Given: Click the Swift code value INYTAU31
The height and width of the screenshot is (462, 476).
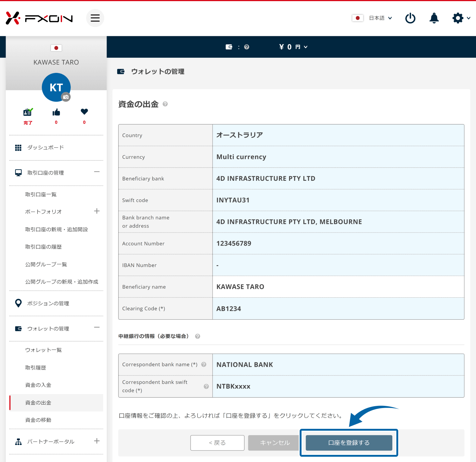Looking at the screenshot, I should (x=233, y=200).
